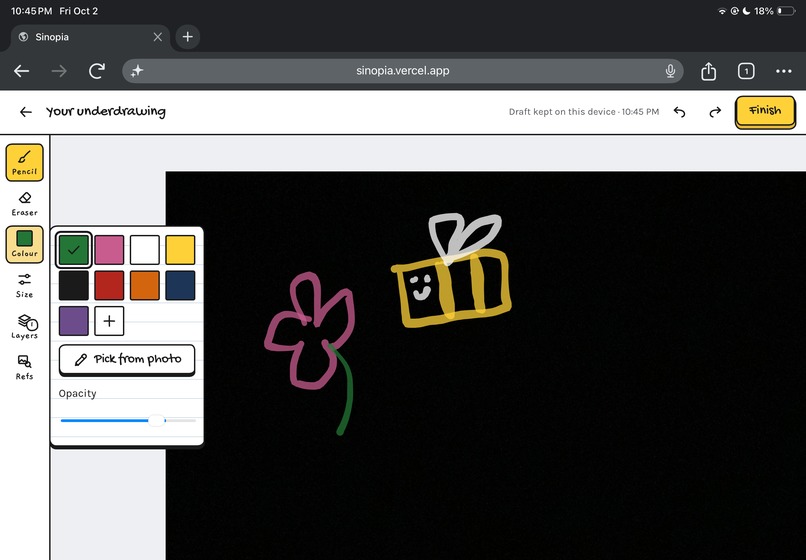Screen dimensions: 806x560
Task: Open the tab switcher showing 1
Action: point(746,71)
